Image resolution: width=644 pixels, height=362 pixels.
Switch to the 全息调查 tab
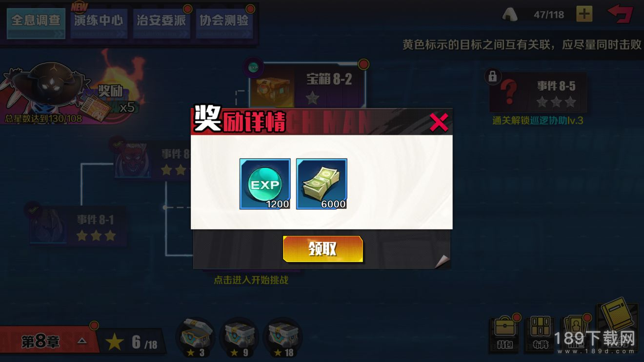click(x=36, y=23)
